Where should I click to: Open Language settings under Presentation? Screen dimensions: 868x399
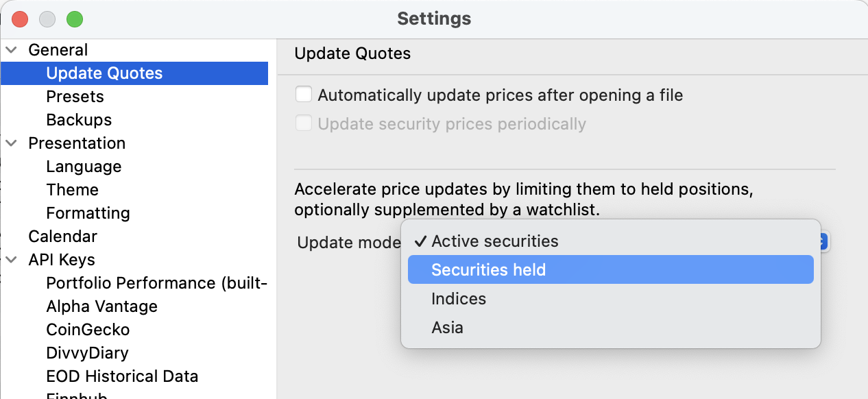[x=84, y=167]
